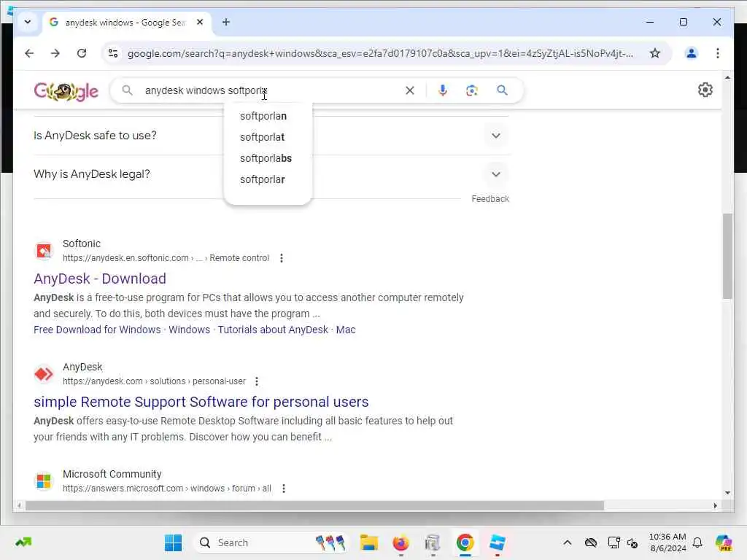The width and height of the screenshot is (747, 560).
Task: Open 'AnyDesk - Download' result link
Action: click(100, 279)
